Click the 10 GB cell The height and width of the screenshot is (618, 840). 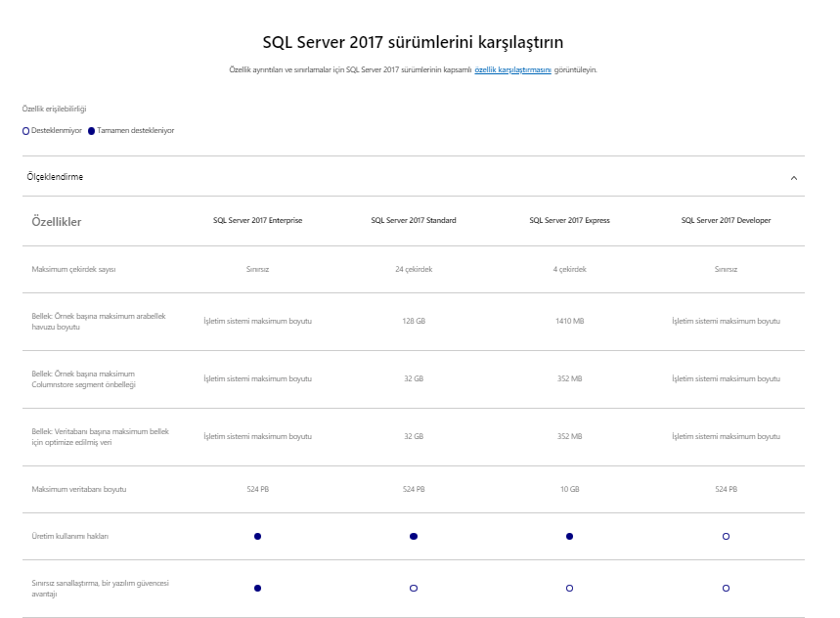pos(569,490)
